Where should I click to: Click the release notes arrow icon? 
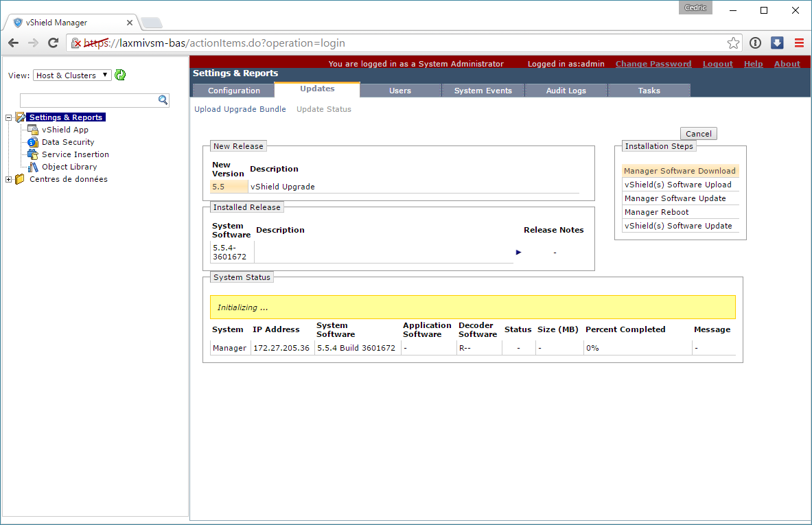tap(518, 252)
